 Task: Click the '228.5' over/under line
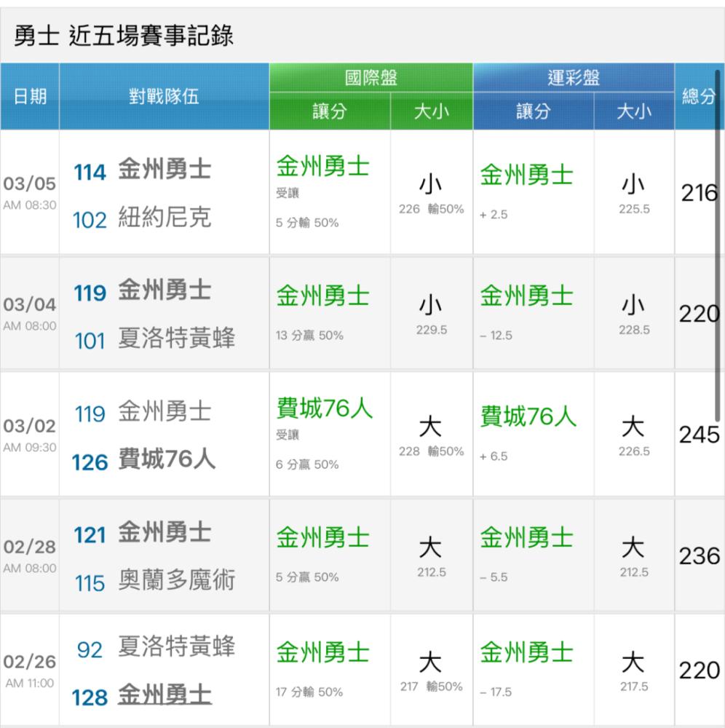click(634, 330)
